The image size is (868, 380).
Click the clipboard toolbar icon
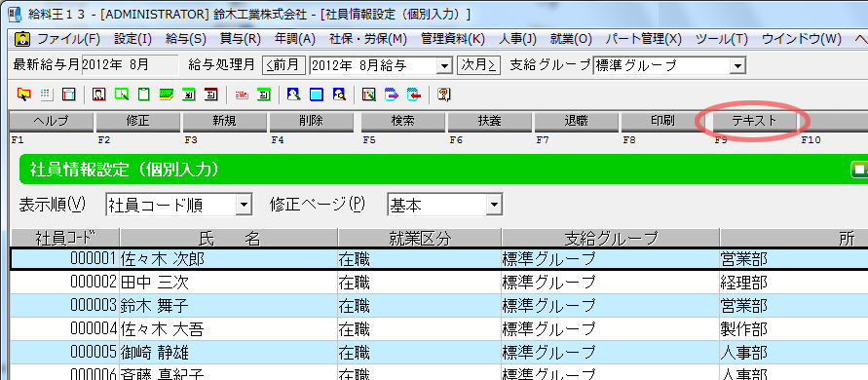(x=144, y=95)
